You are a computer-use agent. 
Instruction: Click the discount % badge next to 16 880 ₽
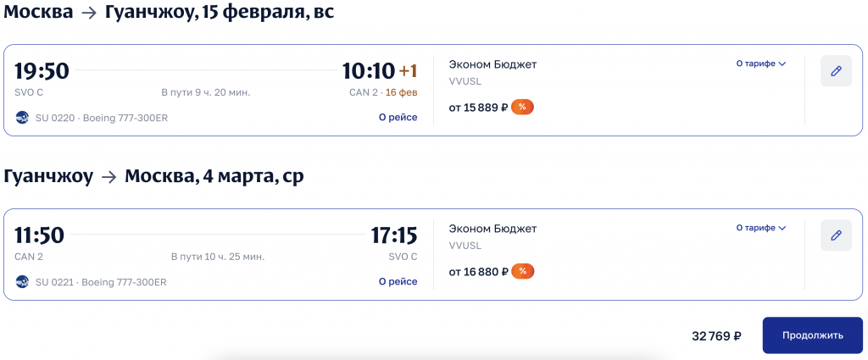point(522,272)
